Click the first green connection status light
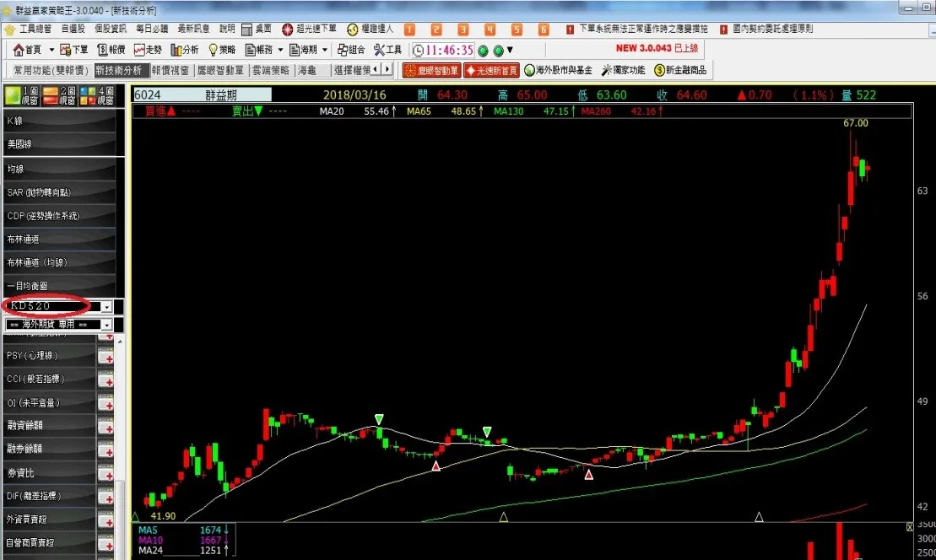This screenshot has height=560, width=936. click(484, 51)
